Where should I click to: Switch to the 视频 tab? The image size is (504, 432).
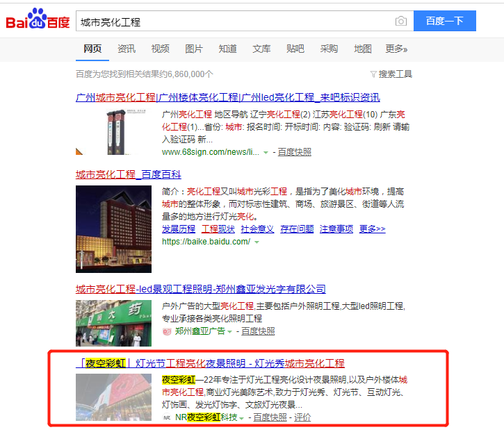pos(160,49)
